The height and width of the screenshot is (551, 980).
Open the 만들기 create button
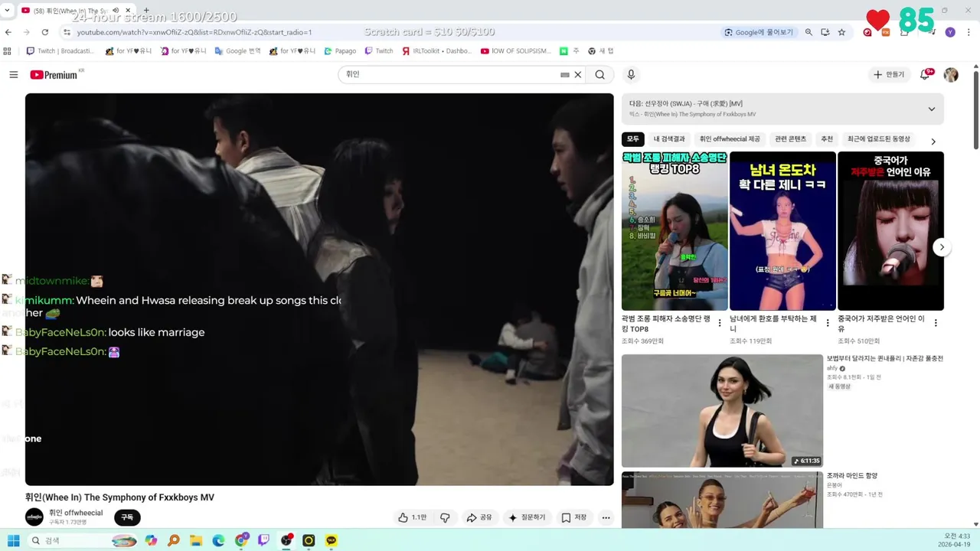click(x=890, y=74)
